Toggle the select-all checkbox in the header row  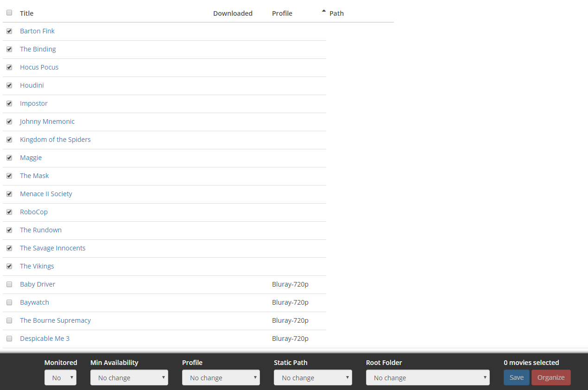pyautogui.click(x=9, y=13)
